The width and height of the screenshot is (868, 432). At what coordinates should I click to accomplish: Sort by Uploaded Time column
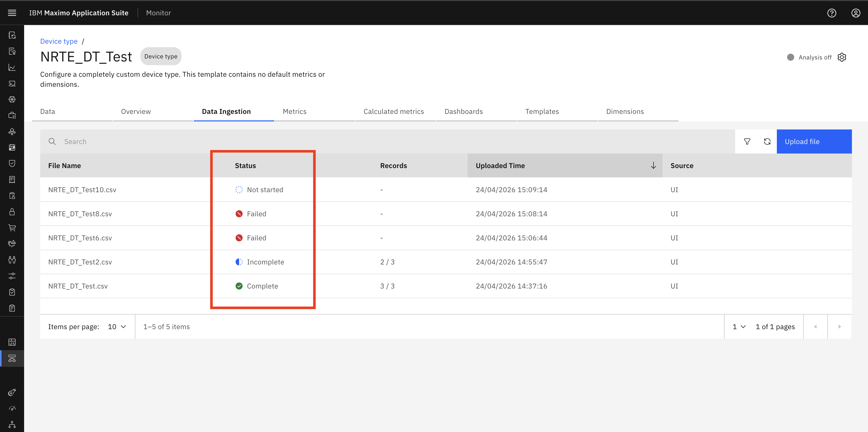pyautogui.click(x=565, y=166)
